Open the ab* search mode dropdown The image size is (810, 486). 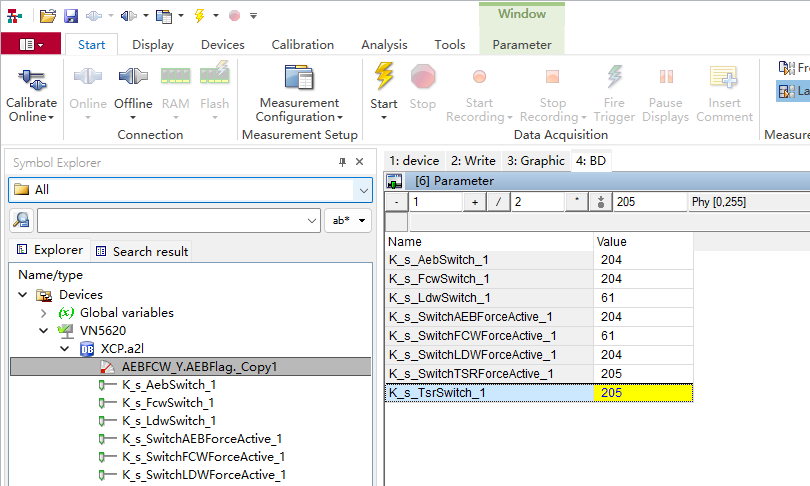pos(348,220)
